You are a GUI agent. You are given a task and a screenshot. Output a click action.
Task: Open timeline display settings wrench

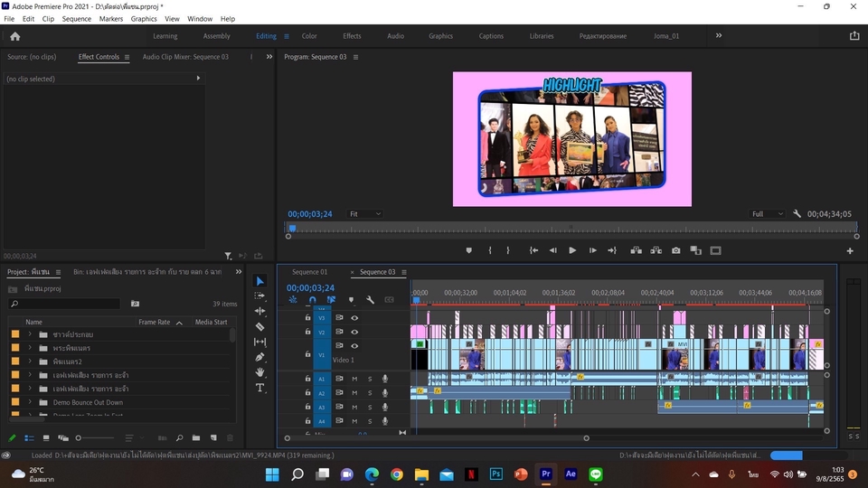pyautogui.click(x=371, y=300)
